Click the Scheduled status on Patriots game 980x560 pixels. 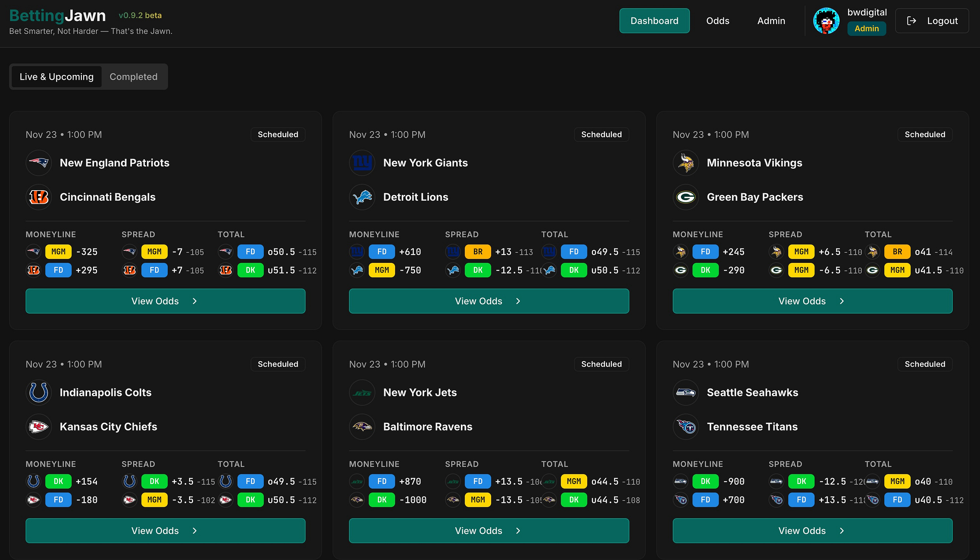278,135
